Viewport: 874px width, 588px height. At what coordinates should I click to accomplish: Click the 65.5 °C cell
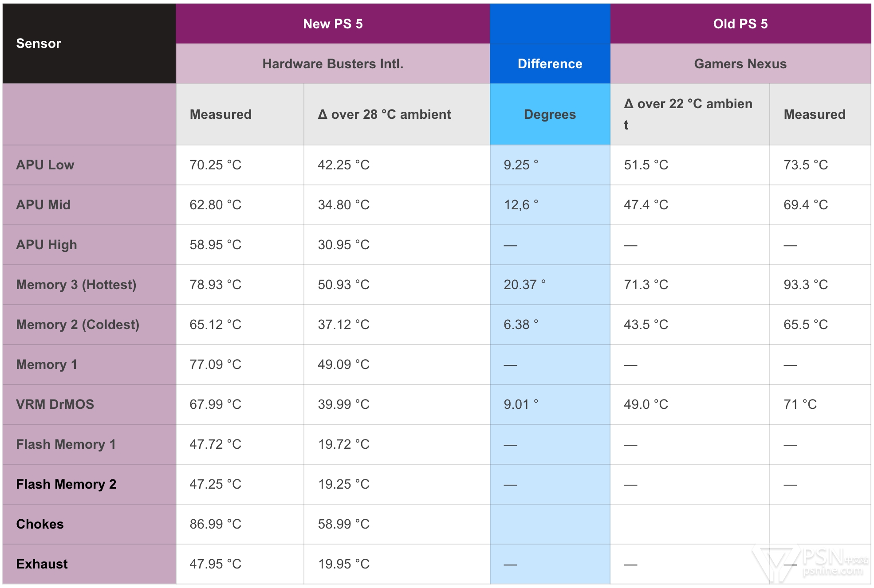820,325
